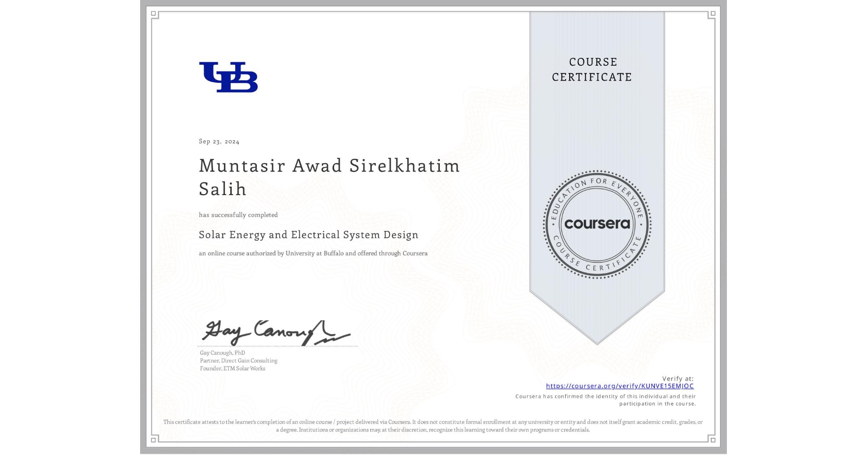Image resolution: width=868 pixels, height=455 pixels.
Task: Open the coursera.org verify link
Action: tap(620, 386)
